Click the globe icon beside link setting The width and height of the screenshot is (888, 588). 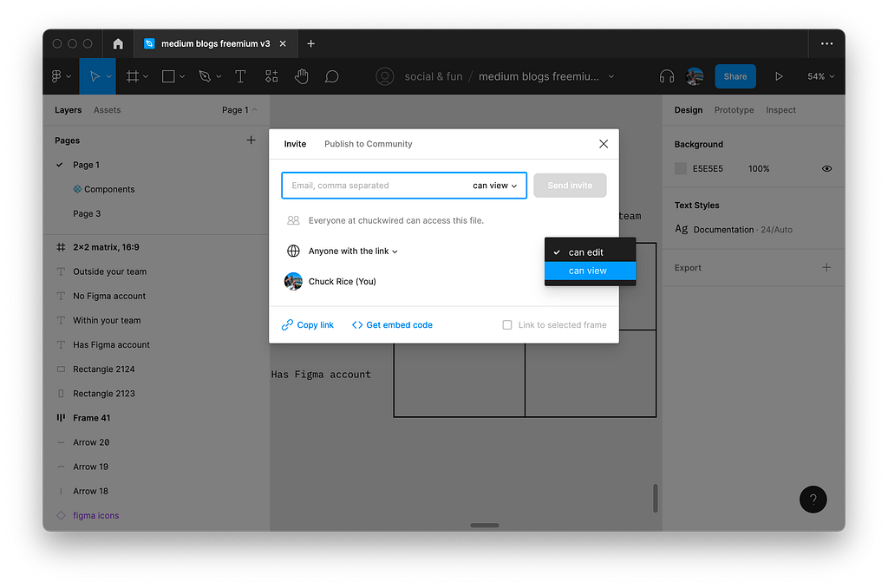293,251
